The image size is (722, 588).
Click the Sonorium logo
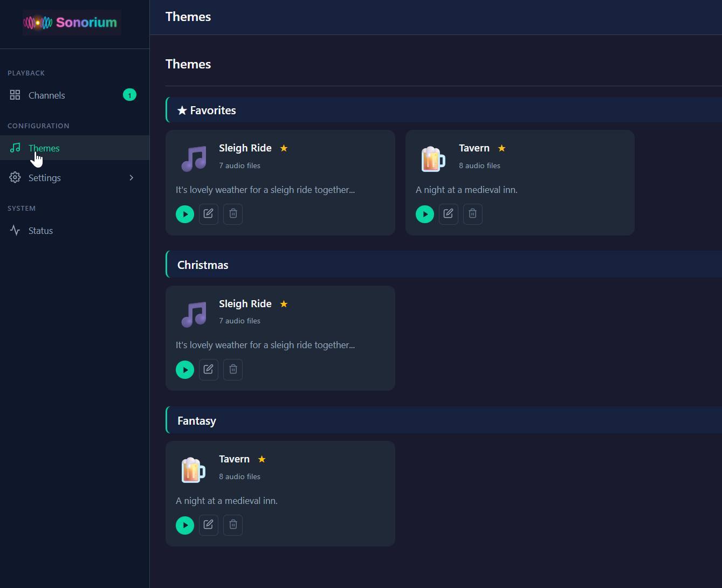click(71, 22)
